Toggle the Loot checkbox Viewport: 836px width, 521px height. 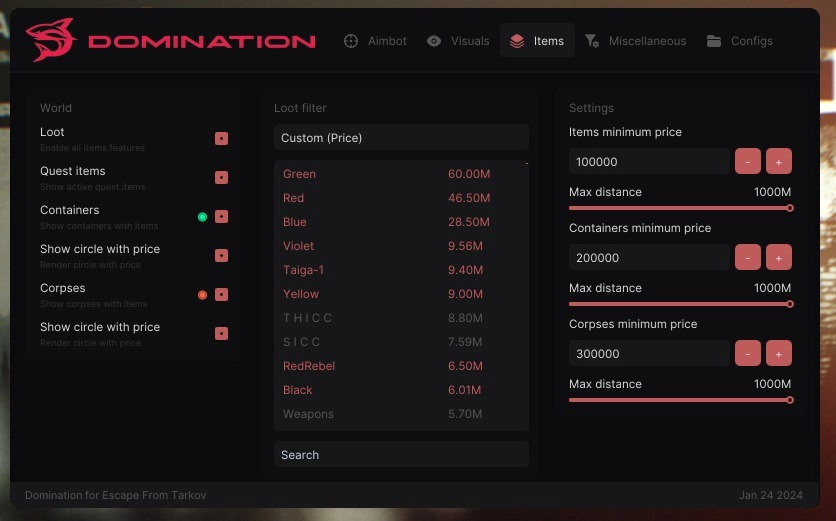click(221, 139)
